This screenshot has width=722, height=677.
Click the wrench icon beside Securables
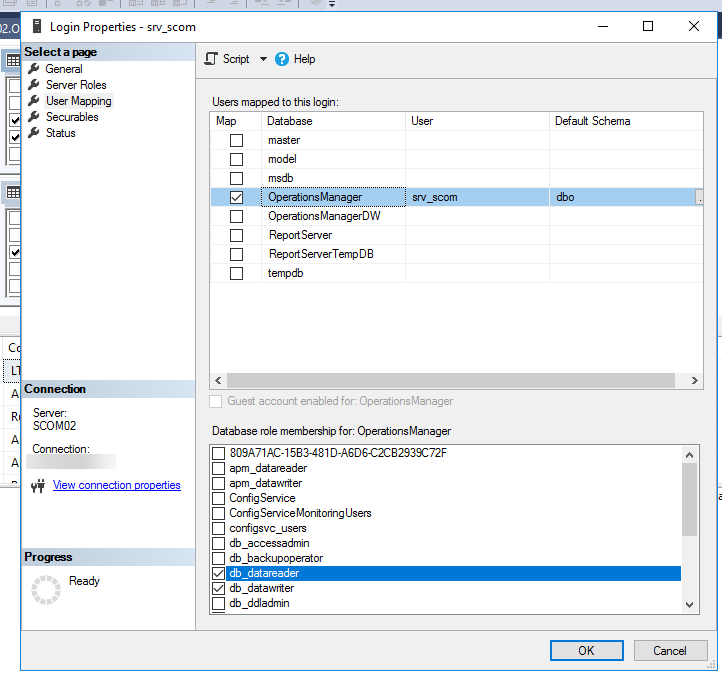[34, 117]
